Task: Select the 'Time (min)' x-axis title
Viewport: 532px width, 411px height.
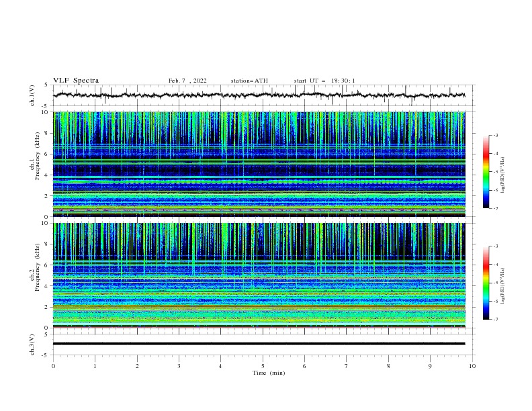Action: (x=269, y=373)
